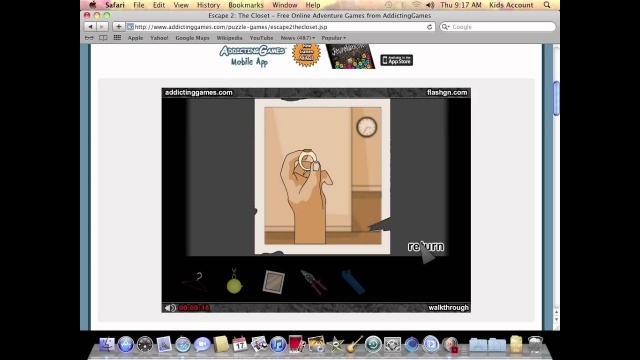Open iCal calendar in Dock
The image size is (640, 360).
[240, 344]
